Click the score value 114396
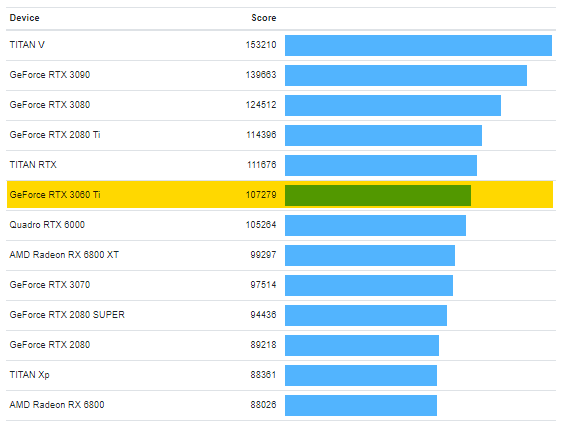Viewport: 564px width, 422px height. pos(261,135)
